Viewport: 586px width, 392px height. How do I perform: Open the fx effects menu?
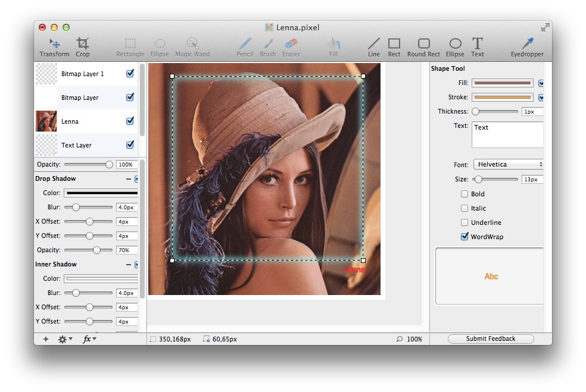point(89,339)
